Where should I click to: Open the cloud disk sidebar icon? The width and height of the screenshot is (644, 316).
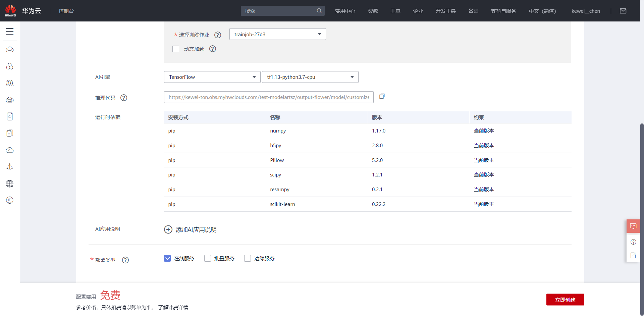(10, 100)
